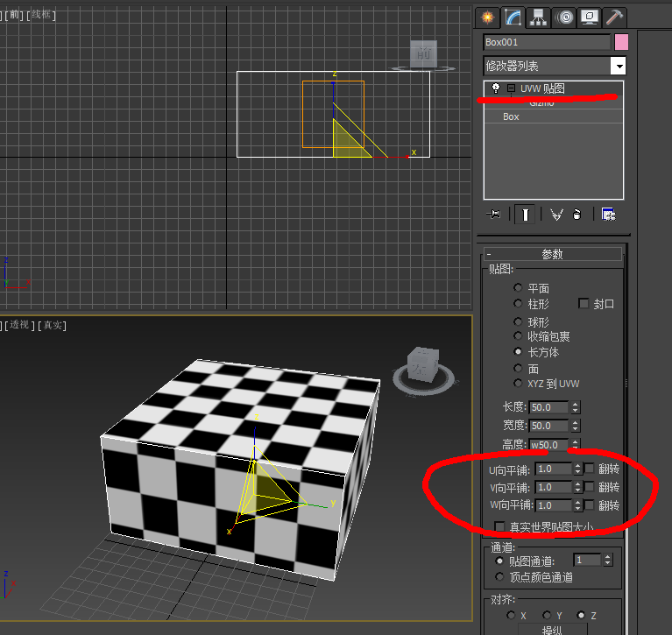This screenshot has height=635, width=672.
Task: Click the 操纵 button
Action: [x=552, y=630]
